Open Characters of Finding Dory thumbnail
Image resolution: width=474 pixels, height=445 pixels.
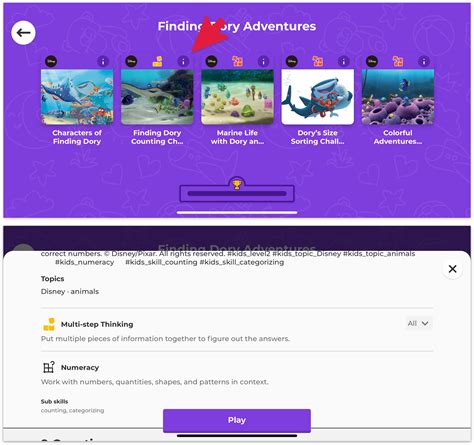(77, 97)
